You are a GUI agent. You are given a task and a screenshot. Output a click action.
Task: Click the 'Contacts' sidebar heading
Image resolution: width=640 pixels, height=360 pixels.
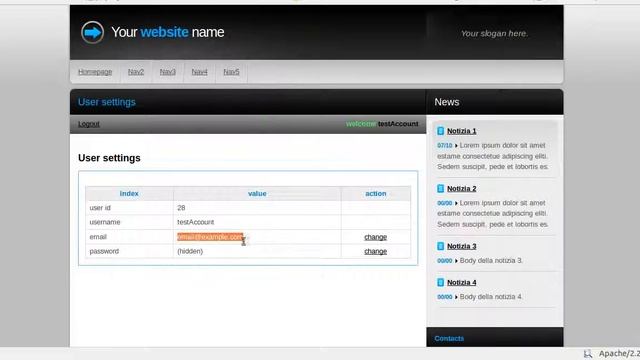click(x=449, y=338)
